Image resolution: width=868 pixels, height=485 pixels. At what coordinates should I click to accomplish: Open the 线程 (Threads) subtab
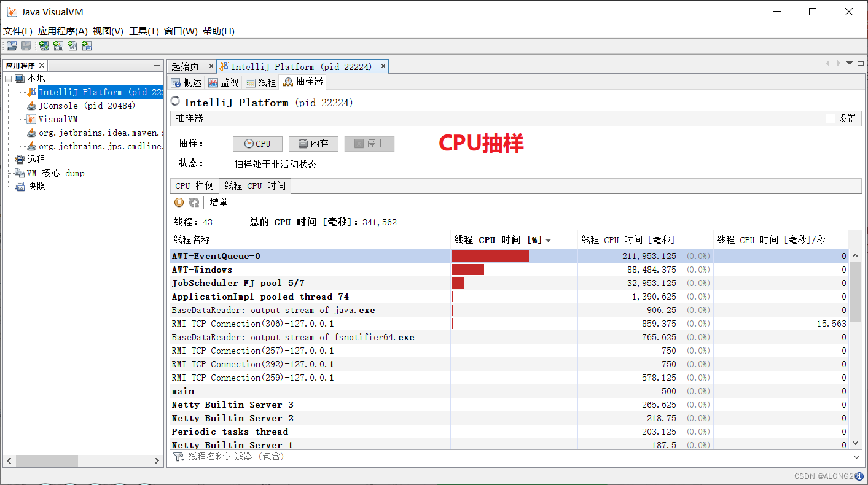(261, 82)
